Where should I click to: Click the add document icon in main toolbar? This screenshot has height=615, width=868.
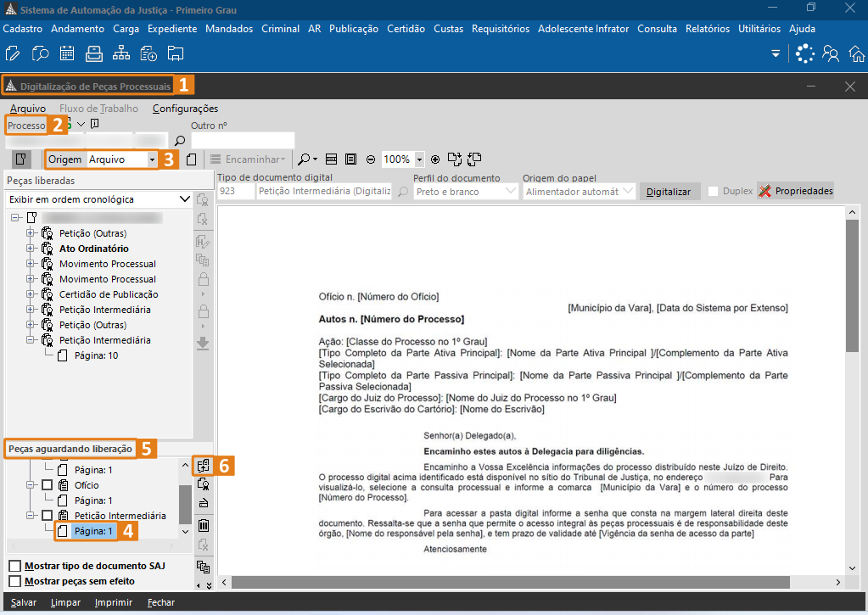(x=148, y=53)
